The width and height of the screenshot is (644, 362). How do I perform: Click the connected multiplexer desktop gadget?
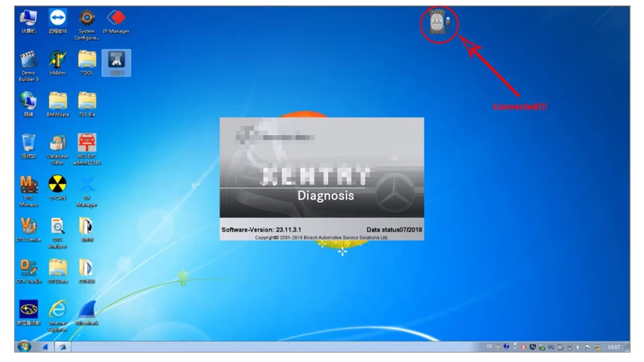(439, 22)
